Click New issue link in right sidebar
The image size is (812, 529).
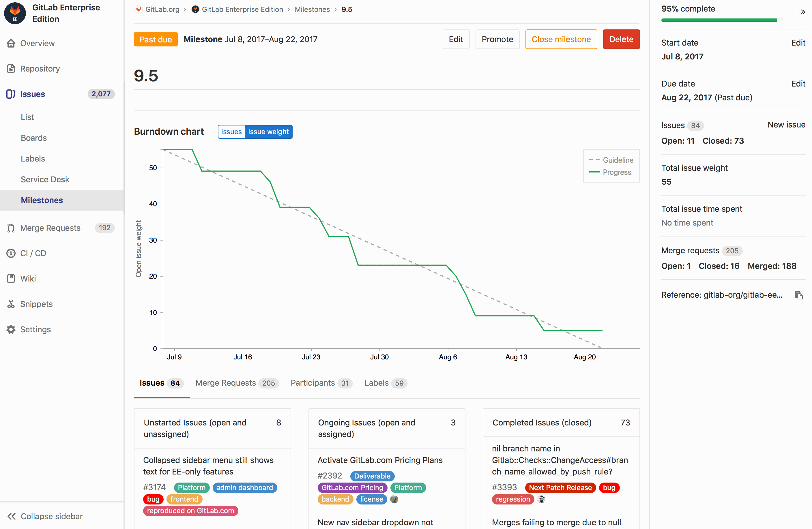pos(786,125)
